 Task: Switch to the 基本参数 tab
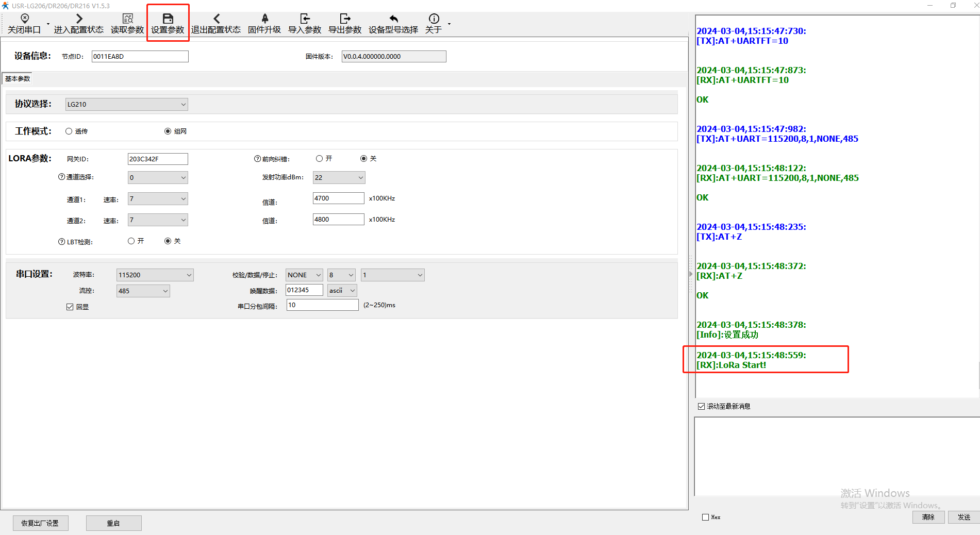point(18,78)
